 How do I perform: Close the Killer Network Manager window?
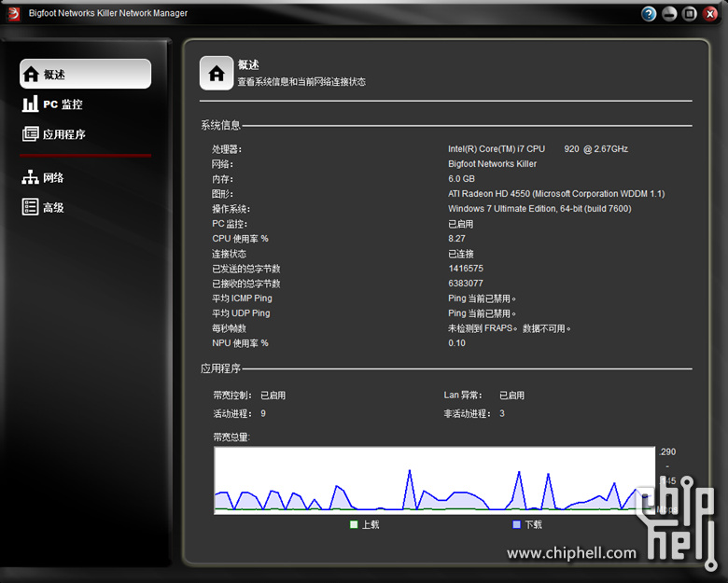[710, 14]
